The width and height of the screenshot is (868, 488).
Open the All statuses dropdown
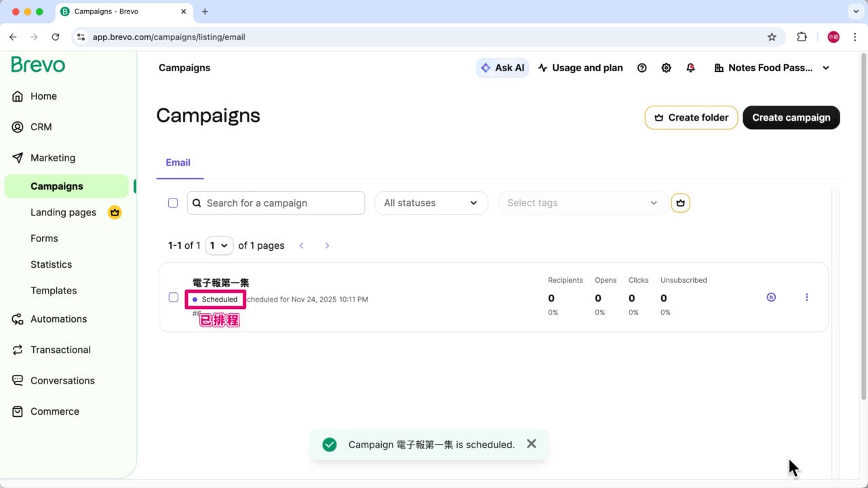pyautogui.click(x=431, y=203)
